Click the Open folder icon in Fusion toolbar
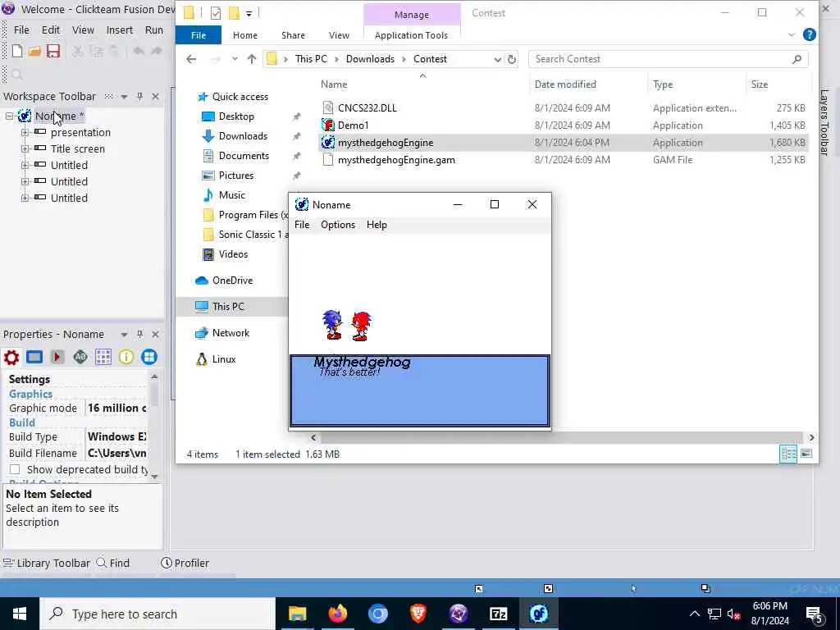This screenshot has height=630, width=840. coord(34,51)
